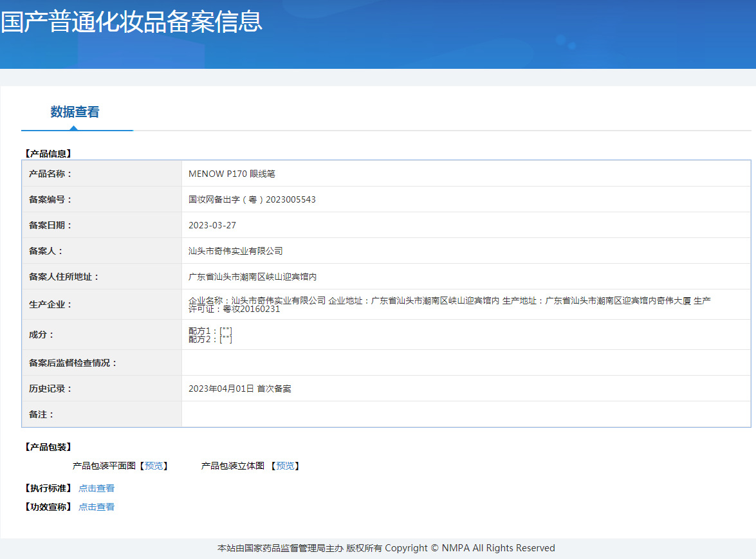Viewport: 756px width, 559px height.
Task: Click the page title 国产普通化妆品备案信息
Action: pyautogui.click(x=131, y=21)
